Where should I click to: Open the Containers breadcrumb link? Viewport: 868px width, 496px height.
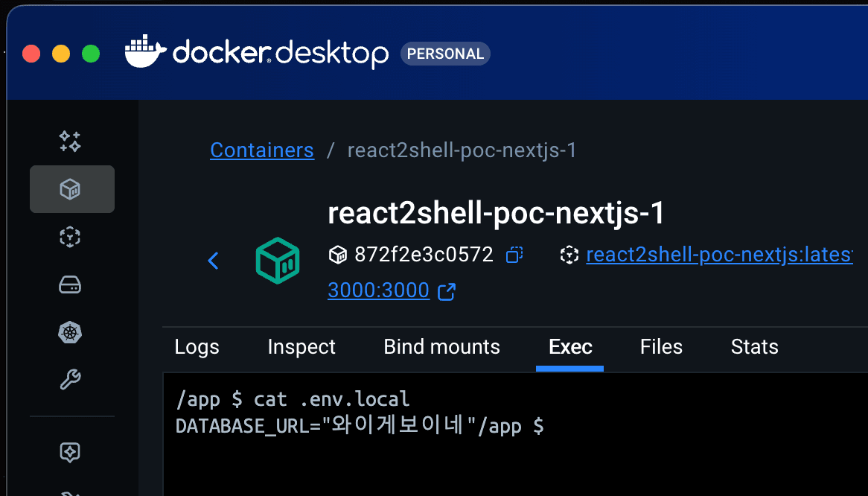point(262,150)
